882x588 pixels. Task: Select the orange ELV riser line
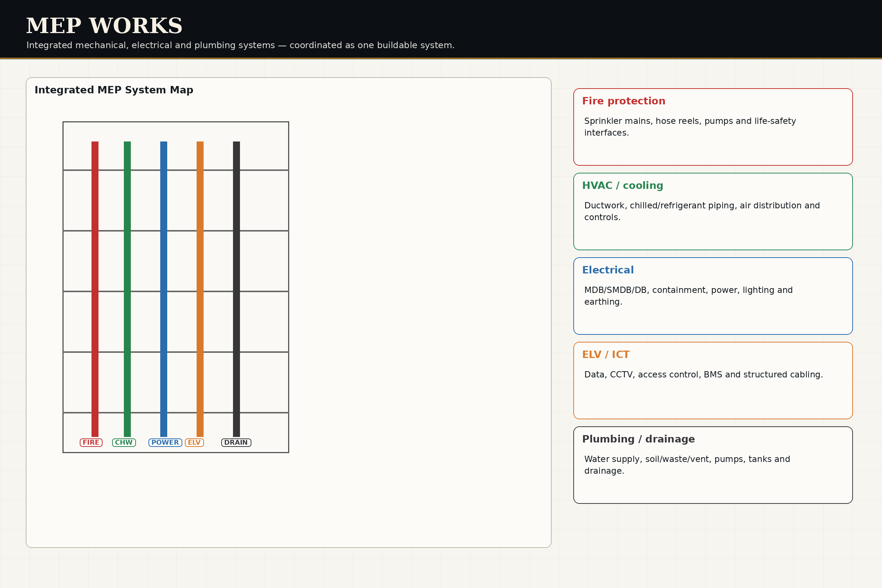(x=200, y=289)
